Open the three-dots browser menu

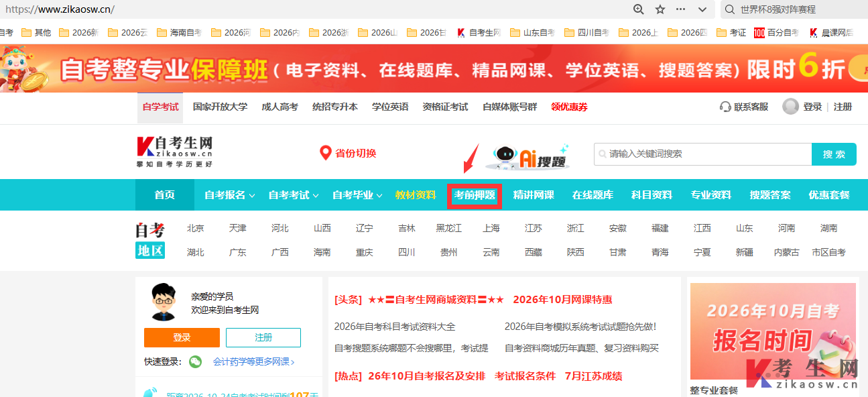680,9
